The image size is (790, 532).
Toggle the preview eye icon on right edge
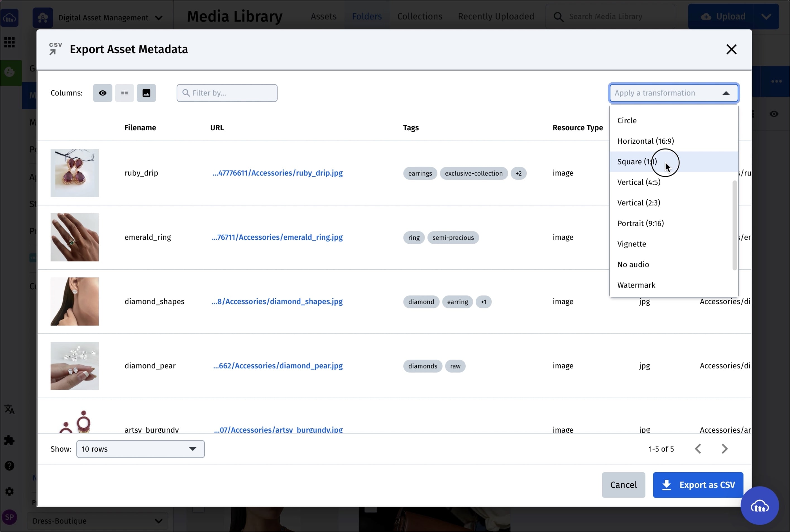(x=774, y=114)
